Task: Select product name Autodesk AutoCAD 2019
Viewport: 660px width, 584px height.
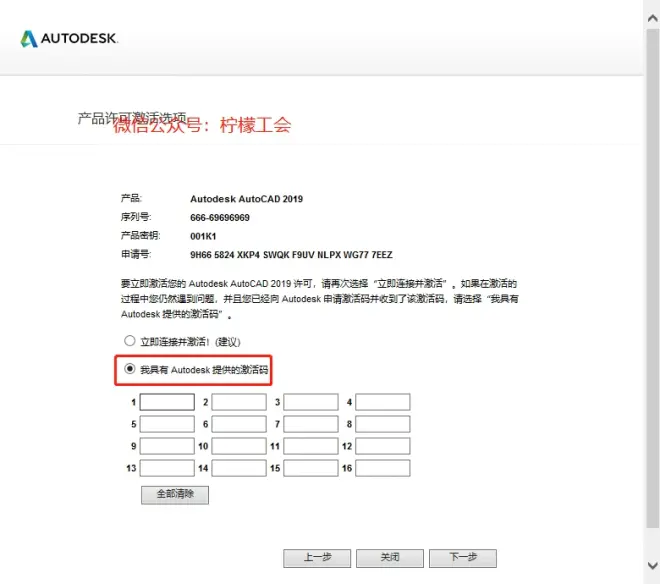Action: coord(246,199)
